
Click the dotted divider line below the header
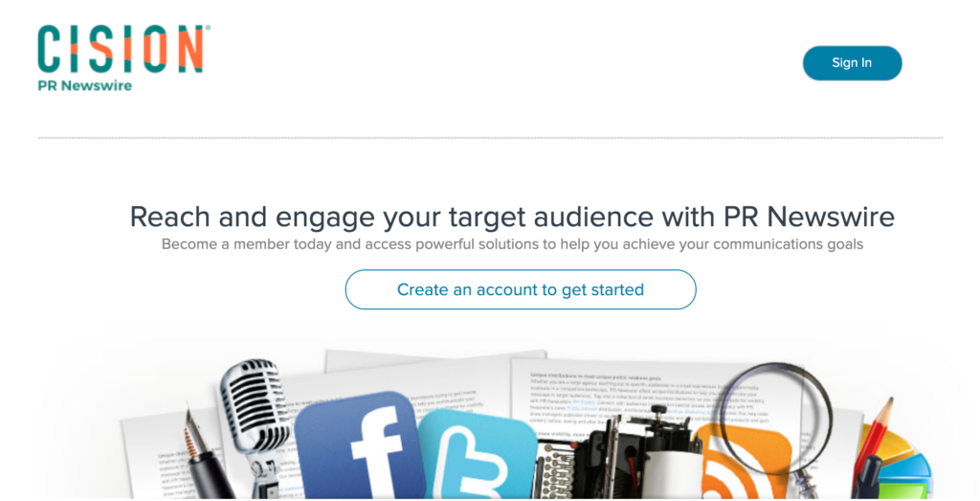[x=490, y=138]
